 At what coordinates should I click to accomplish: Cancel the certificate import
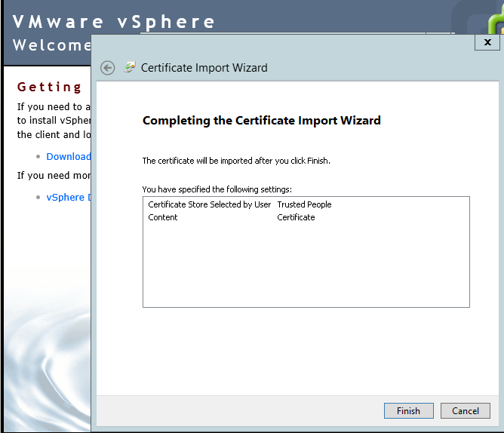(465, 410)
